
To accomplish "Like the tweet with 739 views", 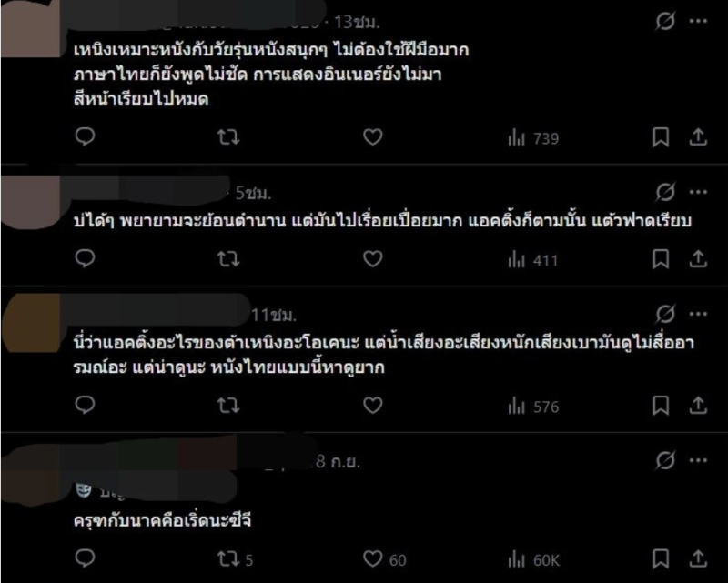I will pyautogui.click(x=372, y=137).
